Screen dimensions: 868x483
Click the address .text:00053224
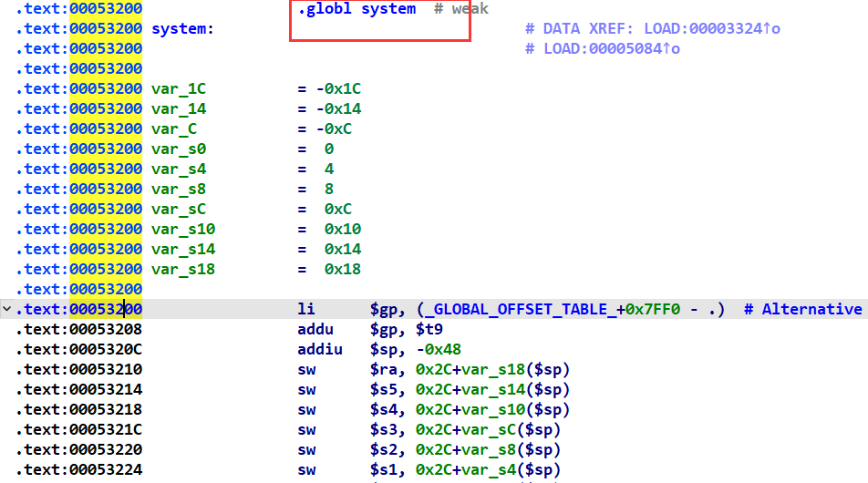click(x=79, y=469)
